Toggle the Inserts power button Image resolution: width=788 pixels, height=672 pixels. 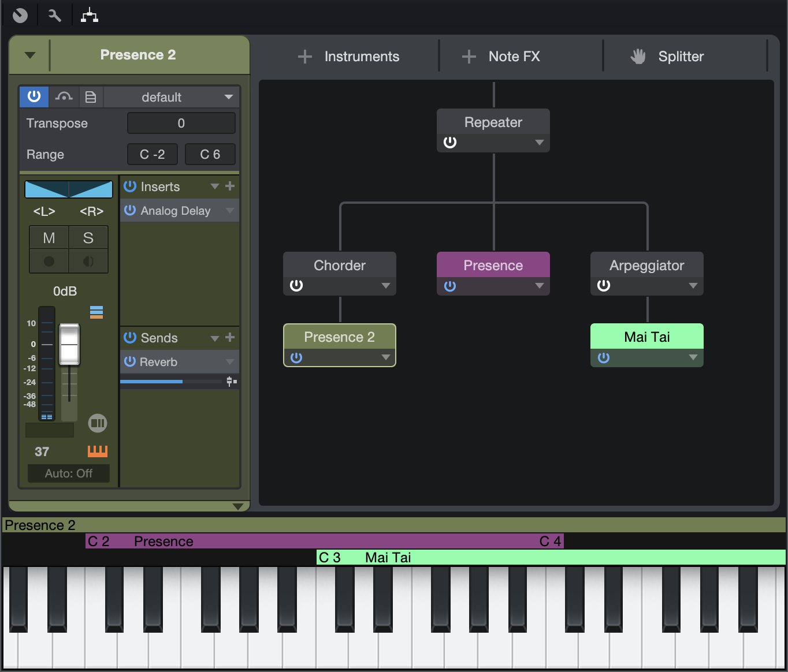coord(130,186)
